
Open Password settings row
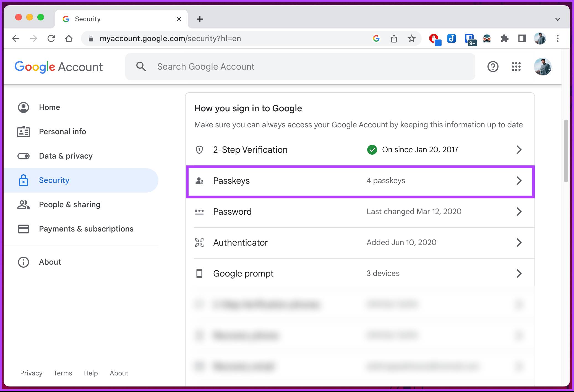coord(360,212)
